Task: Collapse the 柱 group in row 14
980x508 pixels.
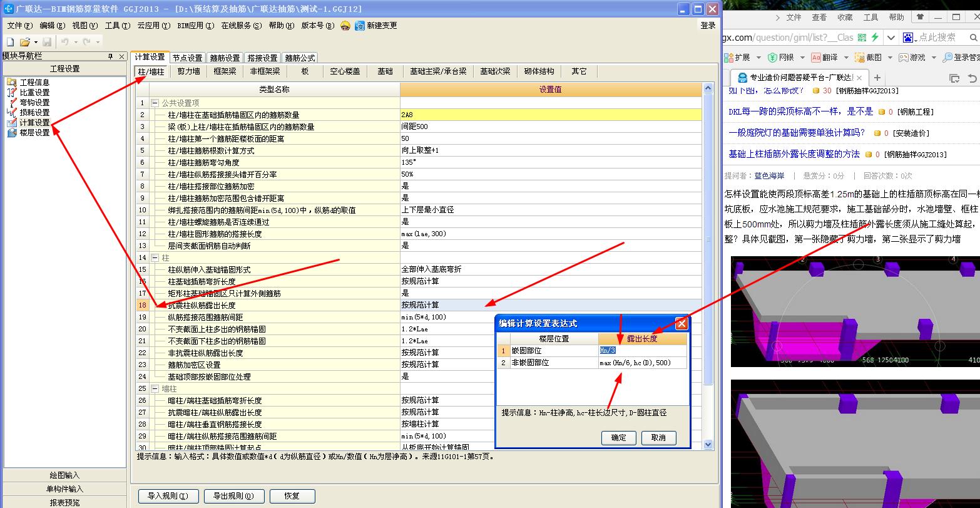Action: (155, 257)
